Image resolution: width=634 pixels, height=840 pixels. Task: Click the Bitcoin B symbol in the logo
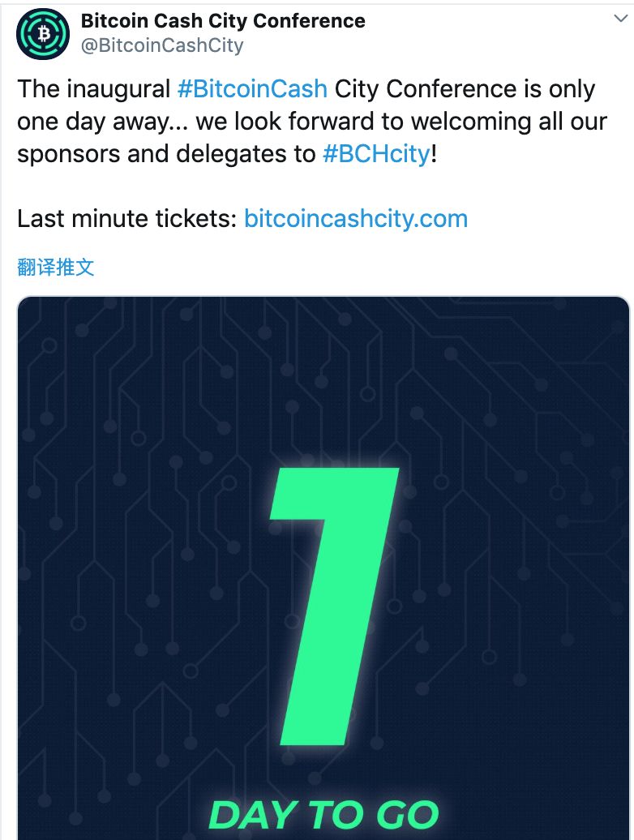45,35
